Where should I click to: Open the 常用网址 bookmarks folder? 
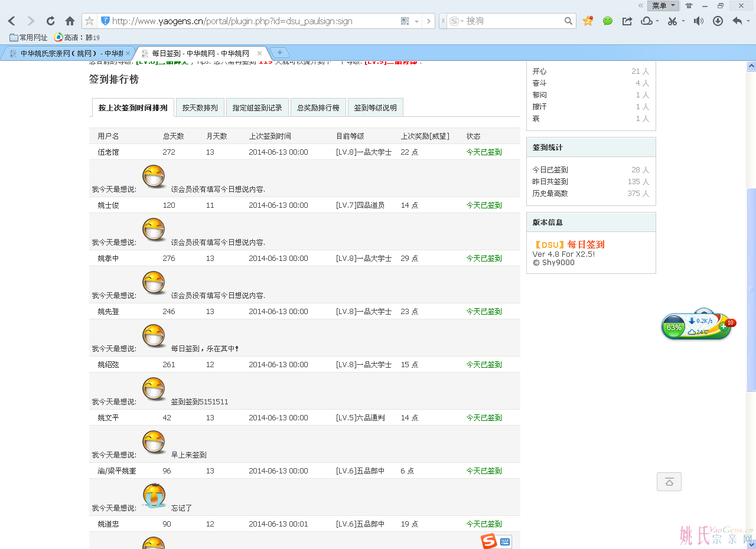pyautogui.click(x=28, y=37)
